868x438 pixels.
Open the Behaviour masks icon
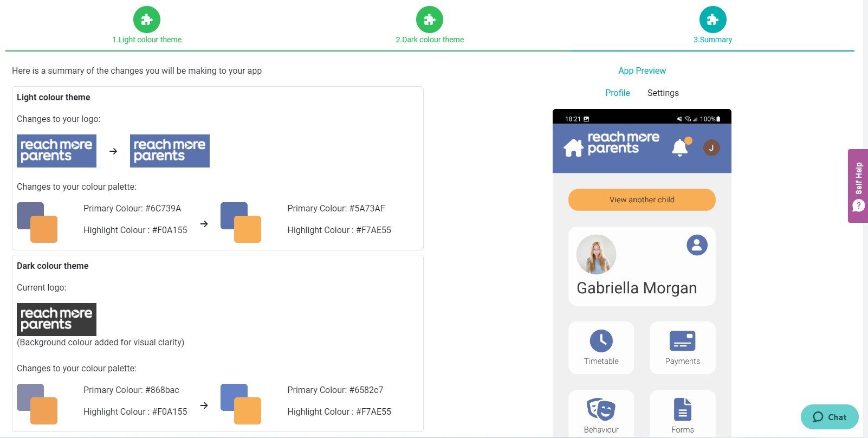tap(601, 409)
